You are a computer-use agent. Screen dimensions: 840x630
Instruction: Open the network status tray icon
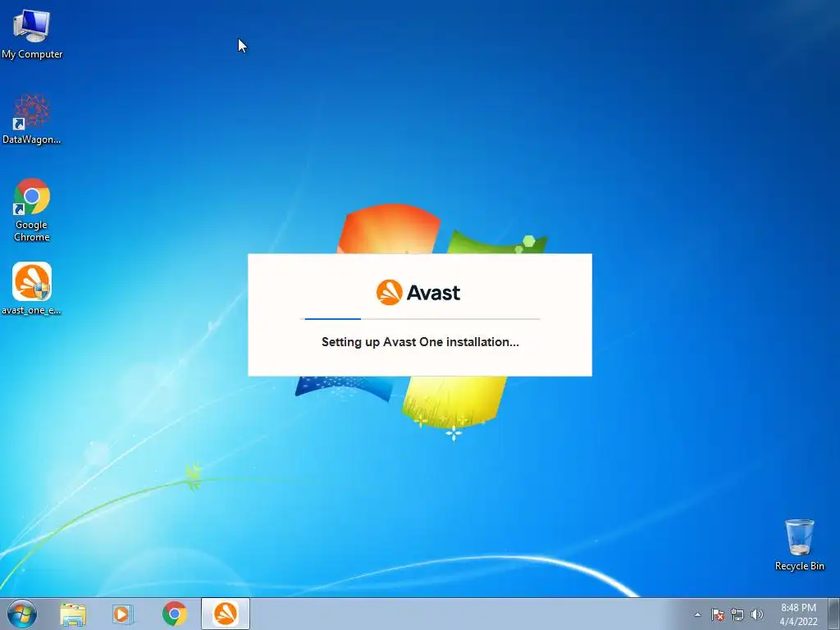click(x=737, y=614)
